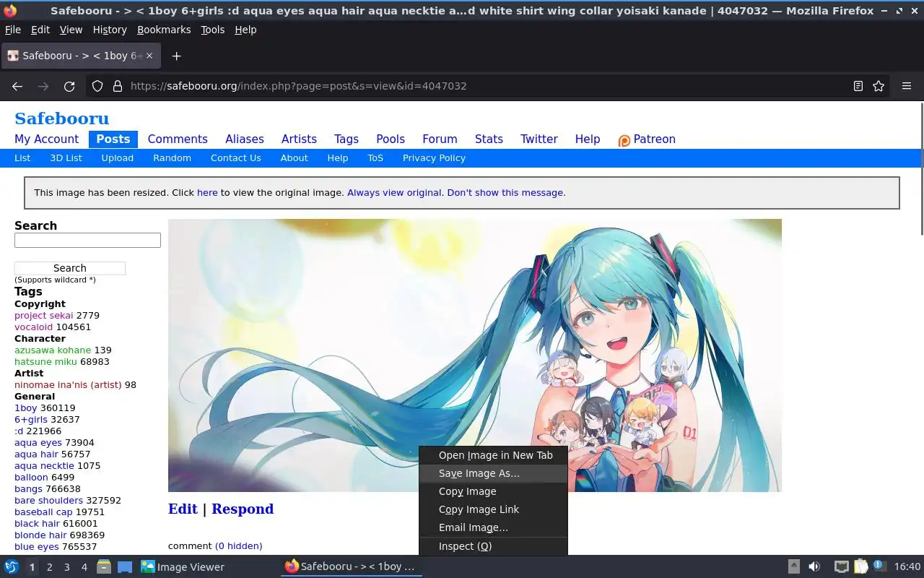
Task: Click the Upload submenu link
Action: 118,158
